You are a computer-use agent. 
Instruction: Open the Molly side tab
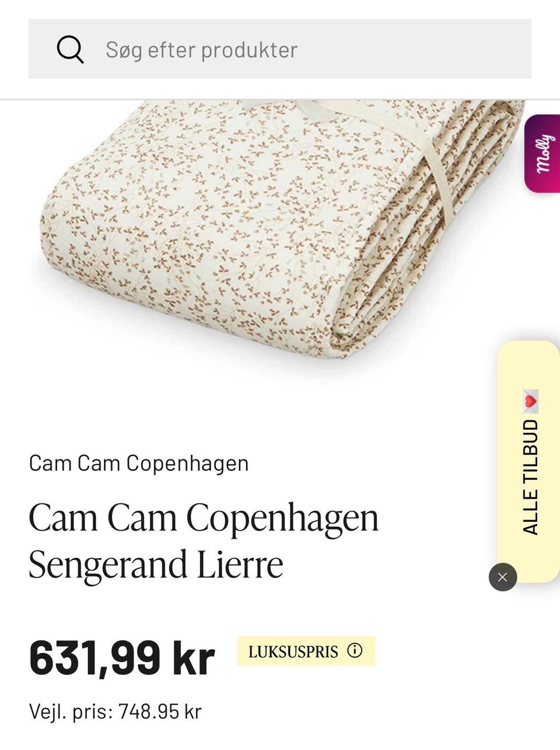point(542,154)
